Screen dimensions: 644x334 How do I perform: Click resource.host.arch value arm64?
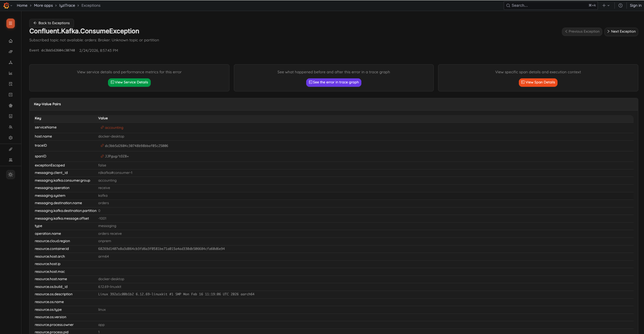click(104, 257)
